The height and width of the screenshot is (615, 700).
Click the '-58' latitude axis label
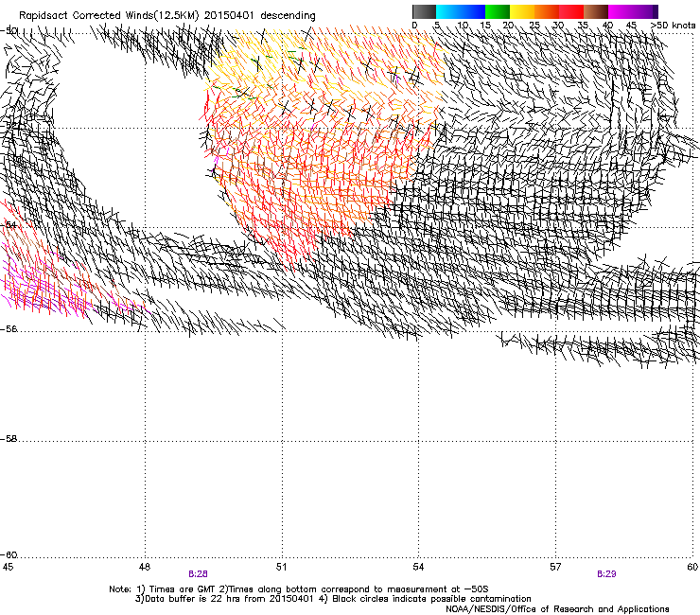tap(9, 439)
